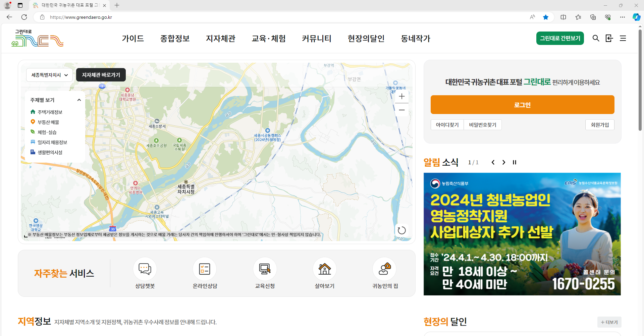Open the 종합정보 menu
This screenshot has height=336, width=644.
click(x=175, y=39)
